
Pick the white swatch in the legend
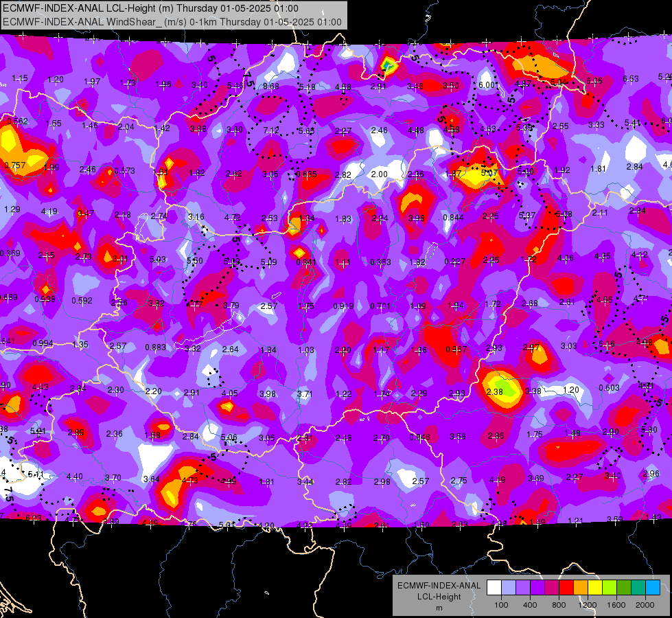point(494,588)
